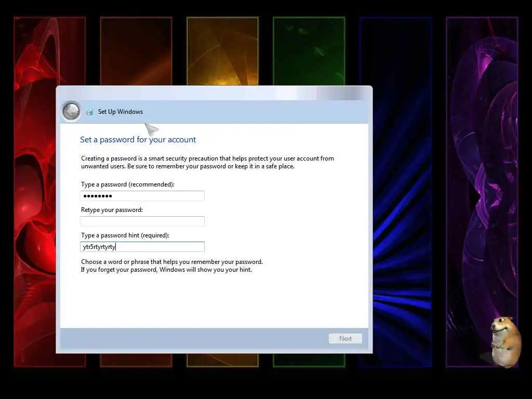Click into the password hint field
This screenshot has height=399, width=532.
(142, 247)
